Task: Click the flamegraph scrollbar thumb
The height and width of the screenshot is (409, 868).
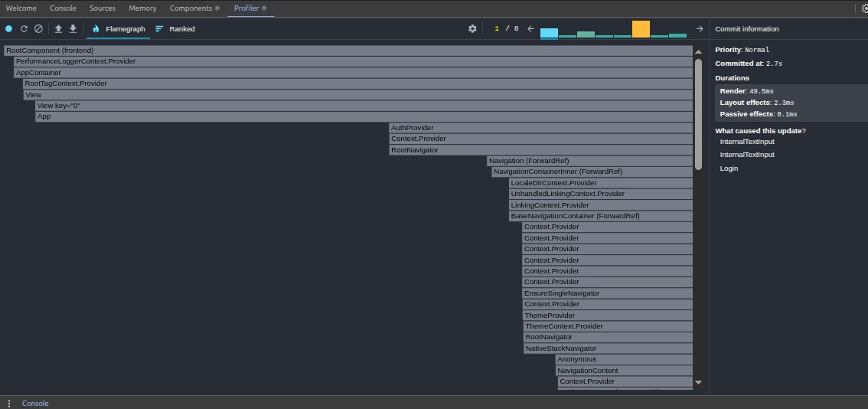Action: pos(699,114)
